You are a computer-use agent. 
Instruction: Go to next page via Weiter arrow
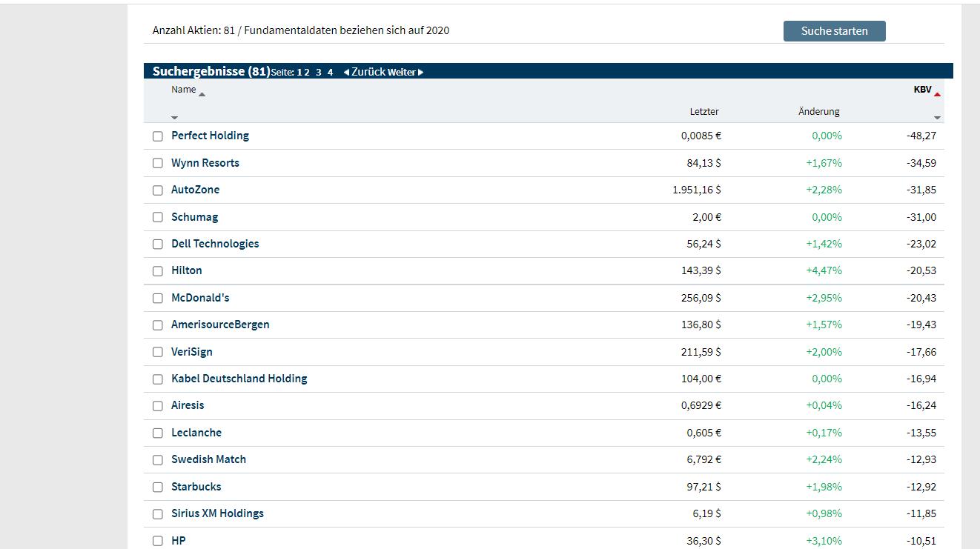click(x=405, y=72)
